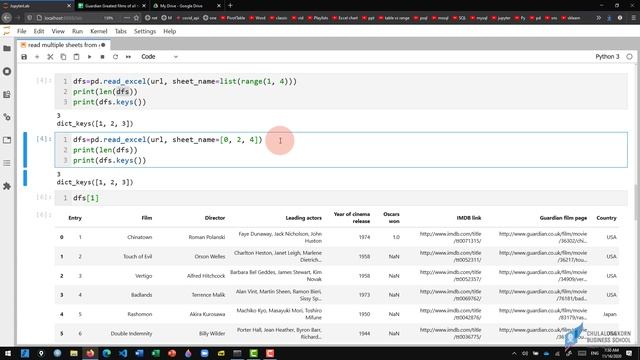Bookmark this page with the star icon
This screenshot has width=640, height=360.
click(x=136, y=18)
